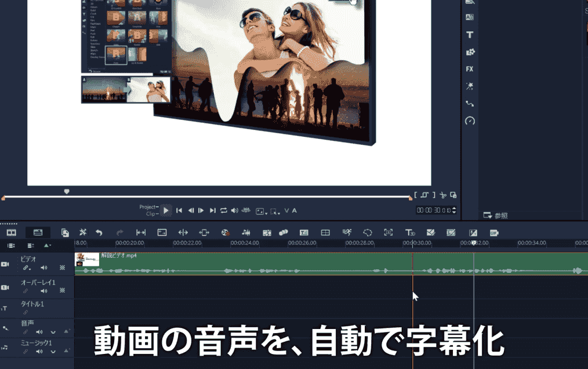The image size is (588, 369).
Task: Switch playback mode to Clip
Action: pos(152,213)
